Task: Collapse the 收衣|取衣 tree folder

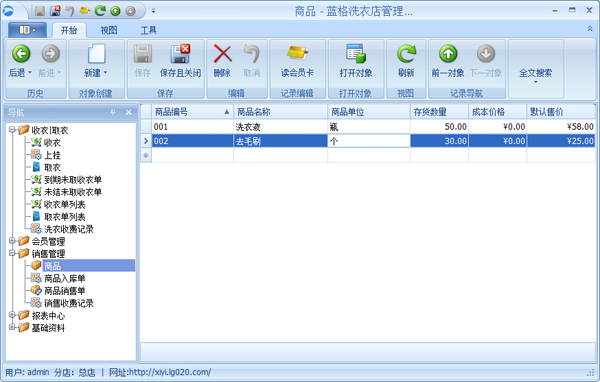Action: [12, 130]
